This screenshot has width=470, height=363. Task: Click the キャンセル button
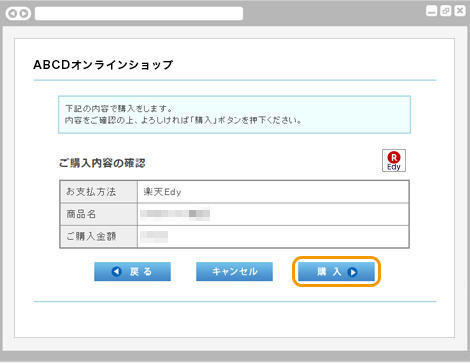click(234, 271)
